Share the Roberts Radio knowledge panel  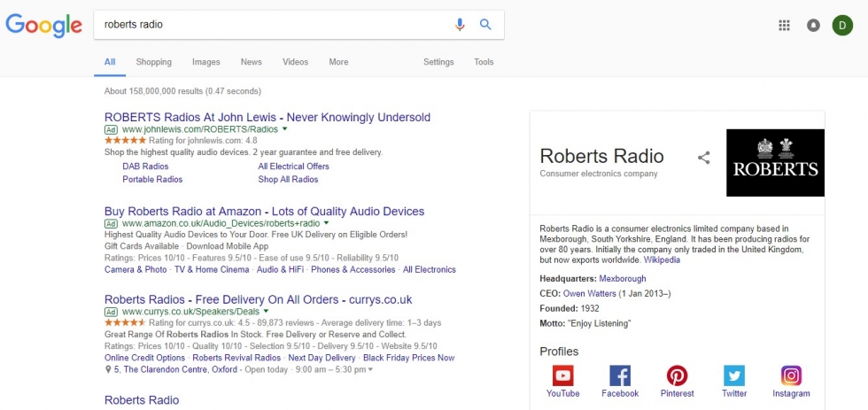tap(703, 158)
